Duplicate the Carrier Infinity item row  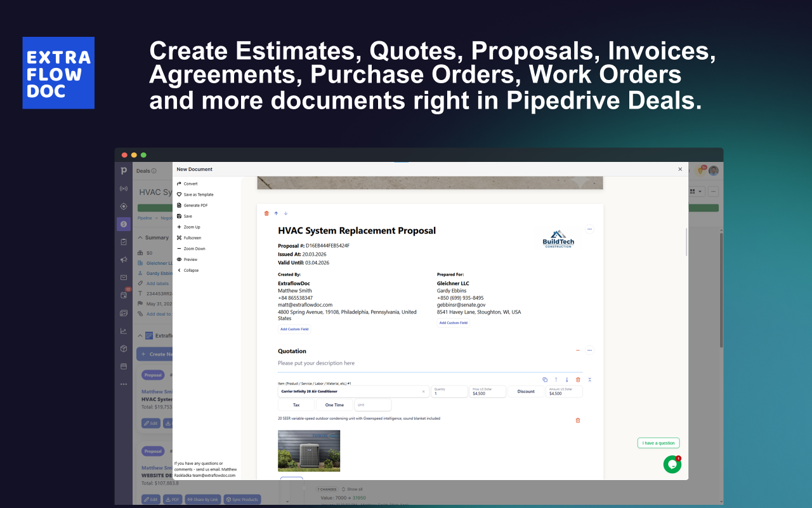[x=545, y=379]
